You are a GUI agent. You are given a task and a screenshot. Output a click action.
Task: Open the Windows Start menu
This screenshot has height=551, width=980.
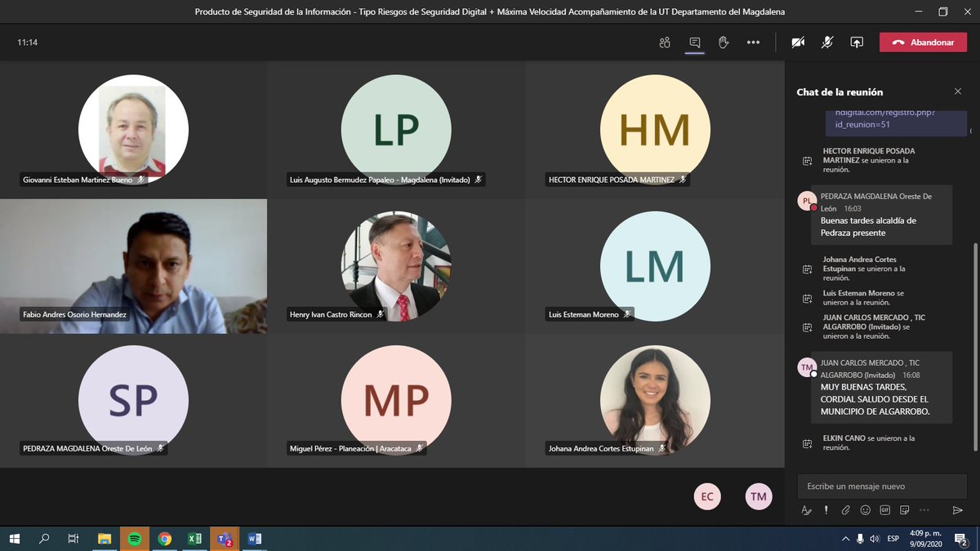coord(15,539)
